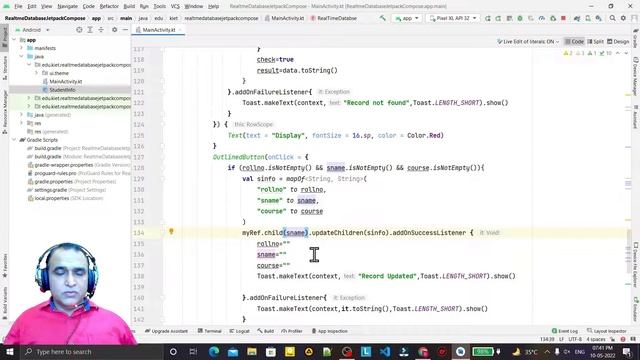Click the yellow intention lightbulb on line 134
This screenshot has height=360, width=640.
coord(171,231)
